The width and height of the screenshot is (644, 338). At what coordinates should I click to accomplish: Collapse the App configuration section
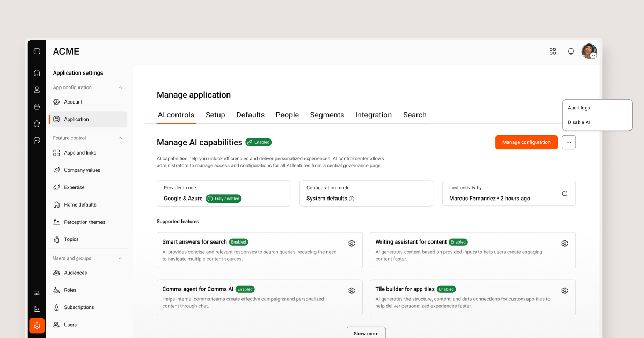tap(120, 87)
